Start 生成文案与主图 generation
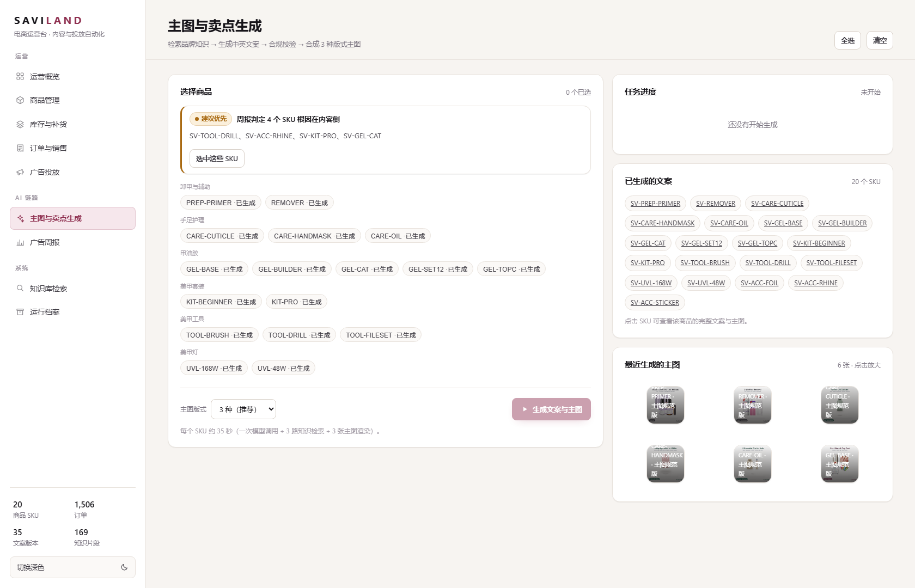The width and height of the screenshot is (915, 588). coord(551,409)
